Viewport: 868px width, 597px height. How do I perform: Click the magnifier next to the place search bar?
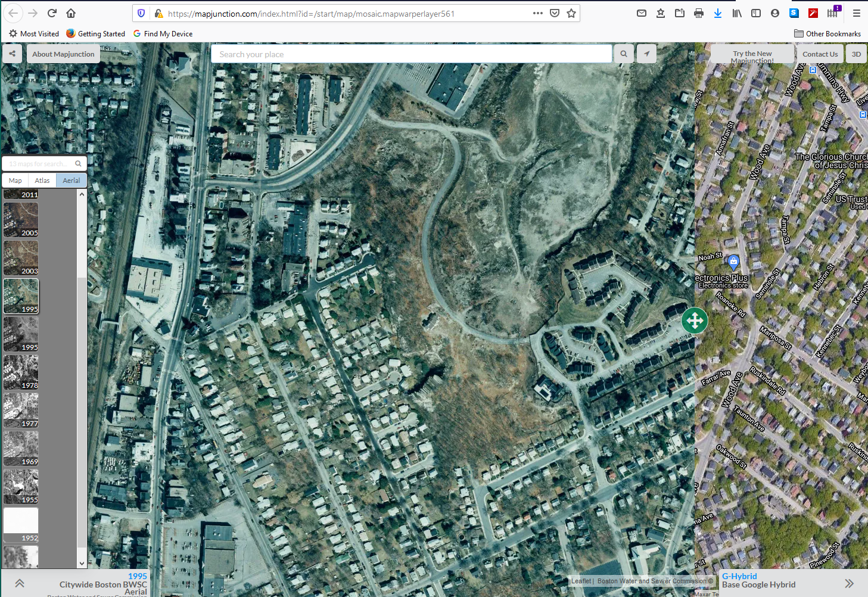pyautogui.click(x=623, y=54)
